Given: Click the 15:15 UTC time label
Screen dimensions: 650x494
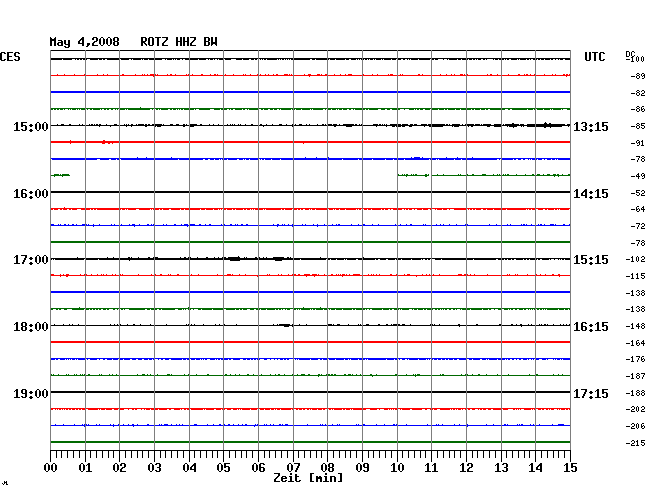Looking at the screenshot, I should (591, 260).
